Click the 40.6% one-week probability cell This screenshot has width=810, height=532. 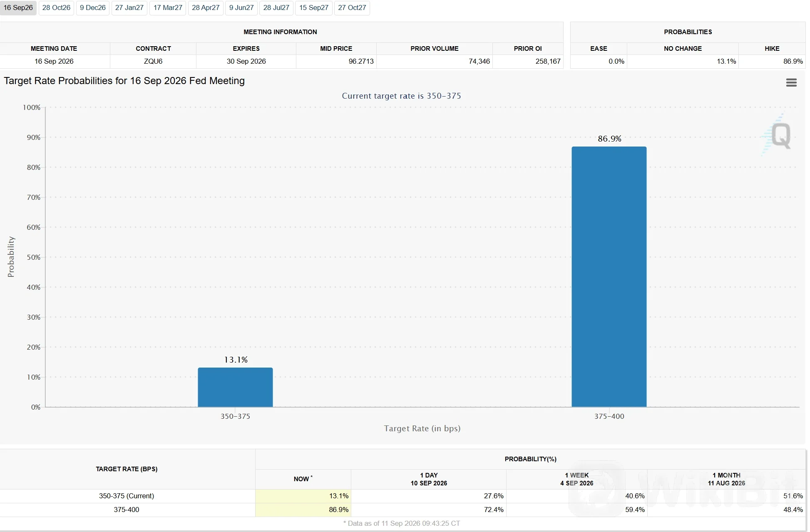coord(576,496)
